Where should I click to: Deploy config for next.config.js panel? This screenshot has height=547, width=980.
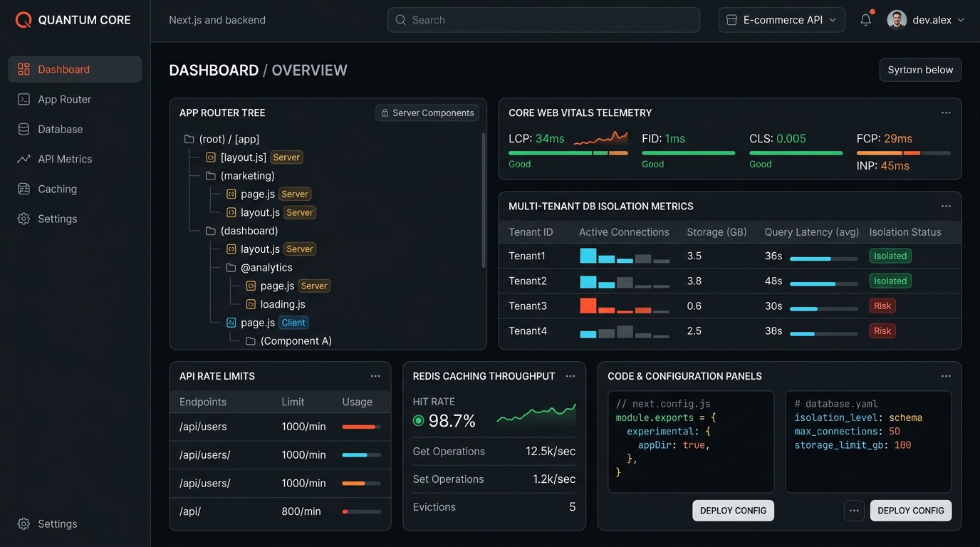pyautogui.click(x=733, y=511)
